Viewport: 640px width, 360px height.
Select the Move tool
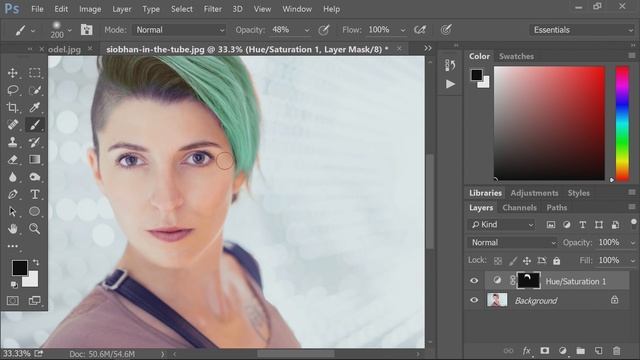coord(13,73)
